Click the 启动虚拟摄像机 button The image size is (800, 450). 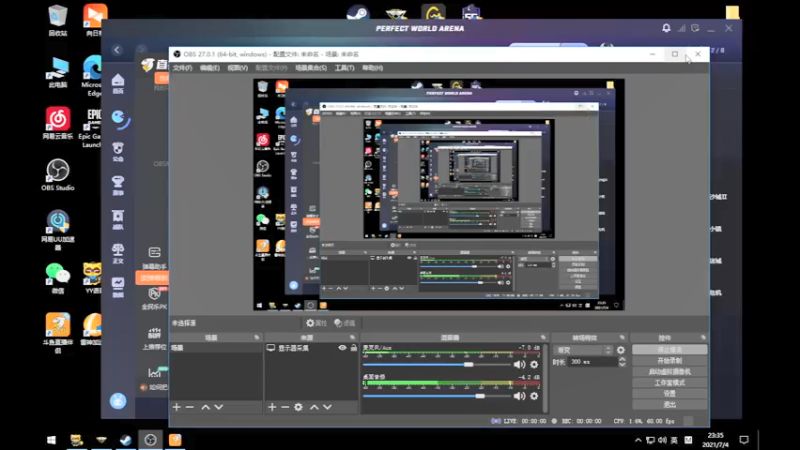(669, 371)
